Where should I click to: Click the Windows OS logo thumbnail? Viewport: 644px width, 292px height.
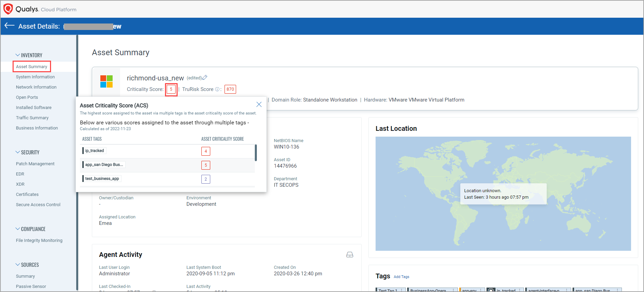point(106,81)
